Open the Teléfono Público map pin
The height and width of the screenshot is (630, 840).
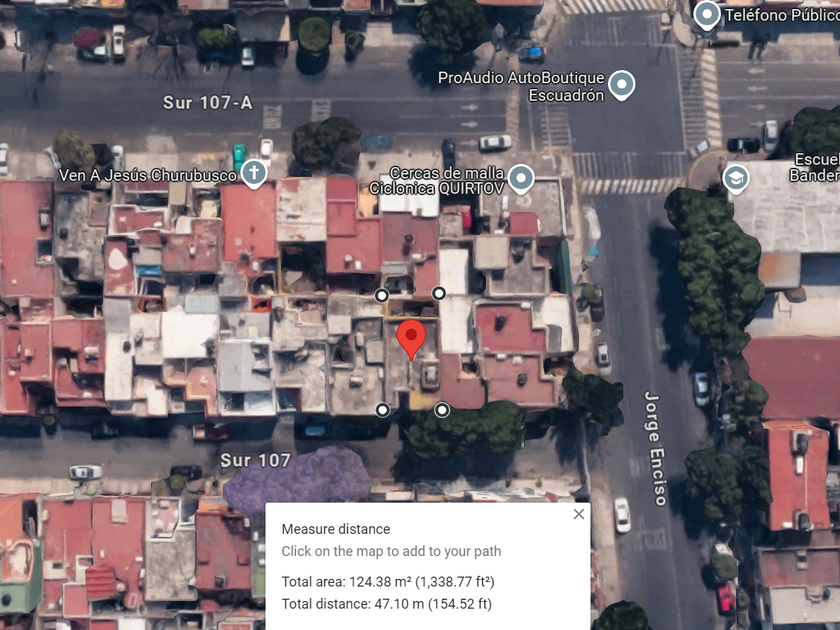tap(707, 14)
